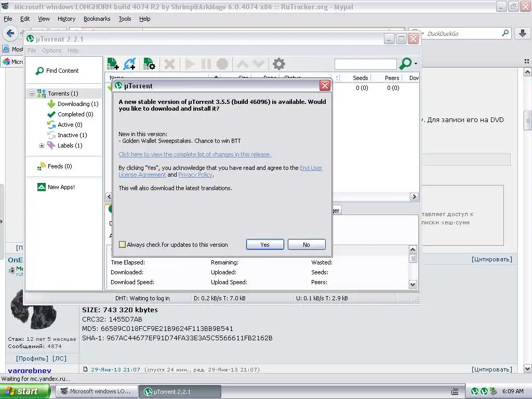
Task: Open Preferences gear icon in uTorrent
Action: point(279,64)
